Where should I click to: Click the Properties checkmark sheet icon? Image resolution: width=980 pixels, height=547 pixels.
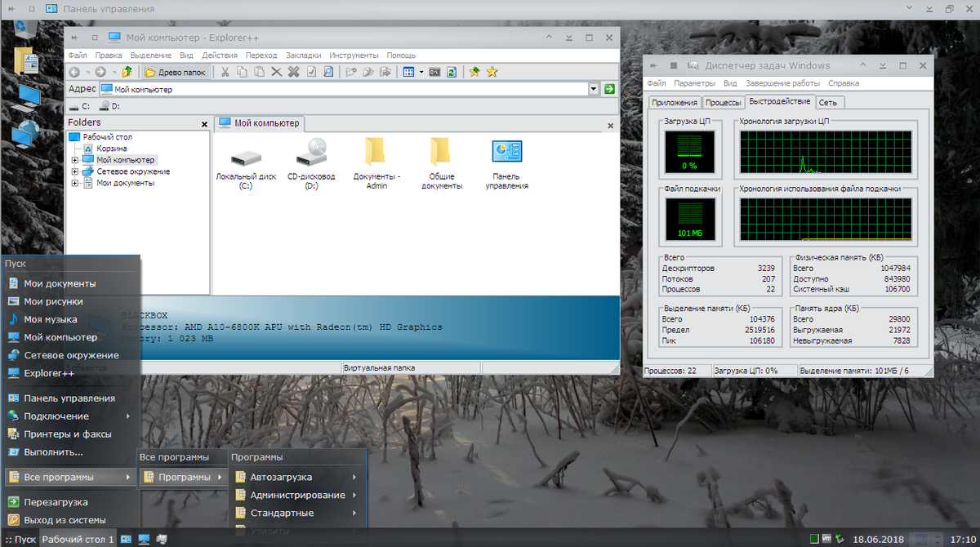point(311,72)
